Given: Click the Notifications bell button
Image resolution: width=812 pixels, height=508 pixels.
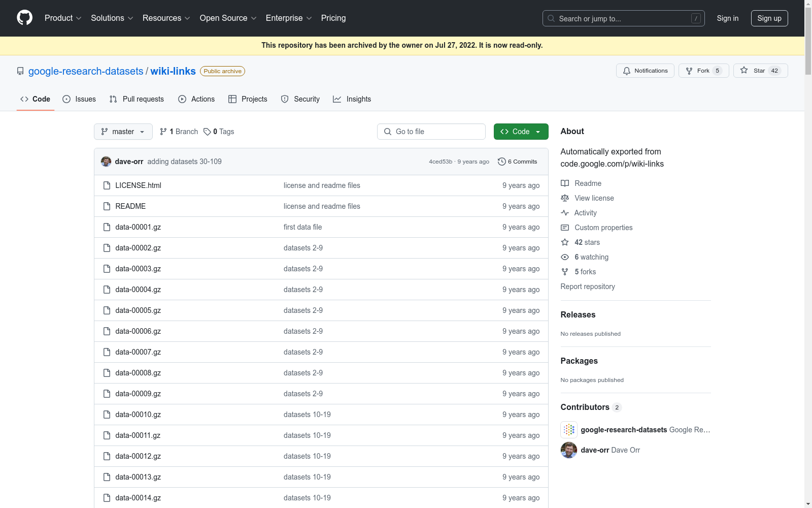Looking at the screenshot, I should pos(645,71).
